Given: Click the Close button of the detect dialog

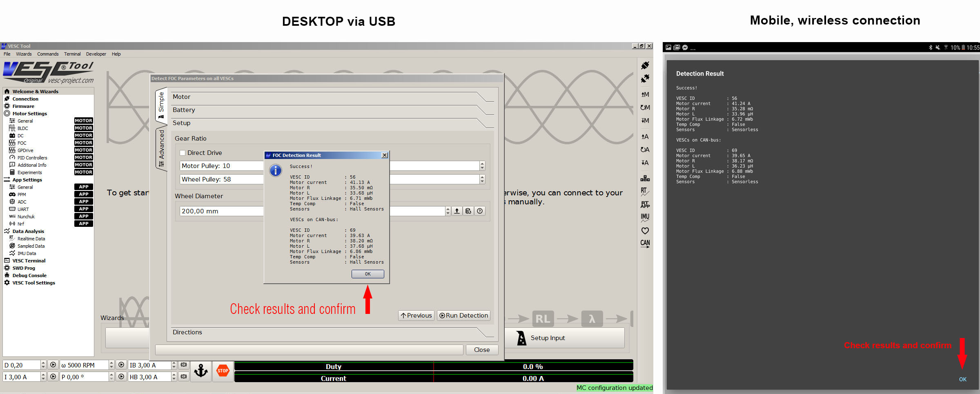Looking at the screenshot, I should pos(482,350).
